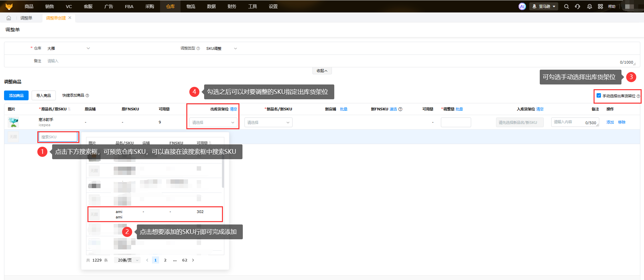Screen dimensions: 644x280
Task: Open the notifications bell
Action: pyautogui.click(x=589, y=6)
